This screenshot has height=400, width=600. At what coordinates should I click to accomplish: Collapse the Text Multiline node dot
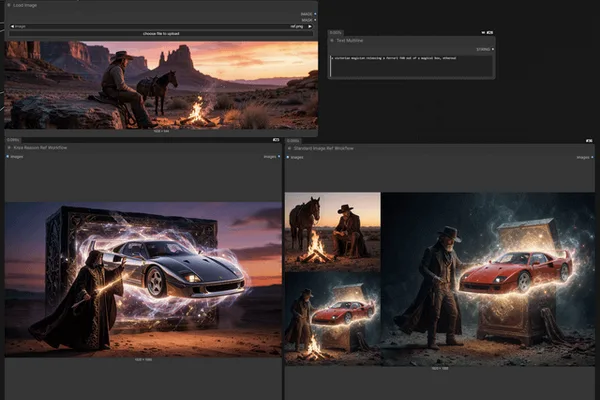click(x=332, y=40)
